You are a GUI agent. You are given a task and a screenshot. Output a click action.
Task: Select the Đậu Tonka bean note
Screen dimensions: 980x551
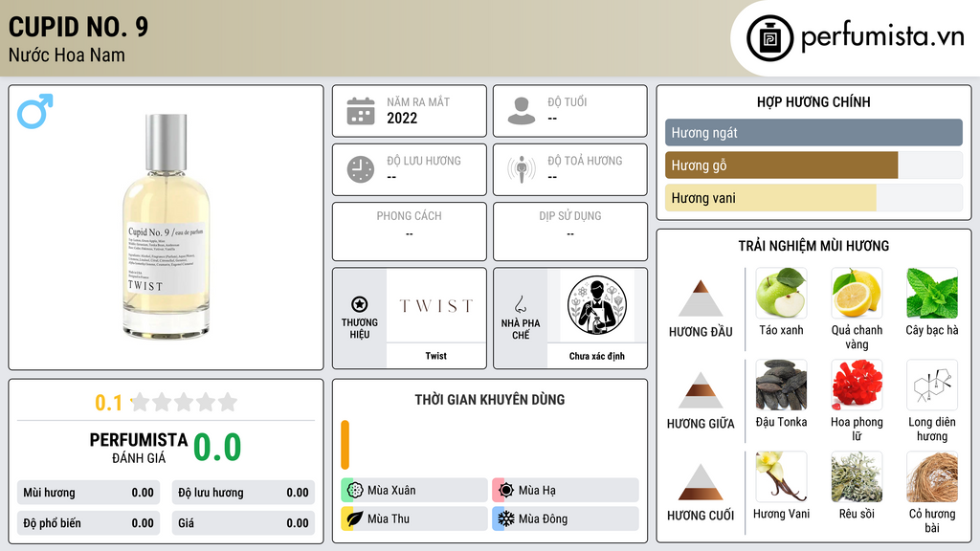(781, 385)
